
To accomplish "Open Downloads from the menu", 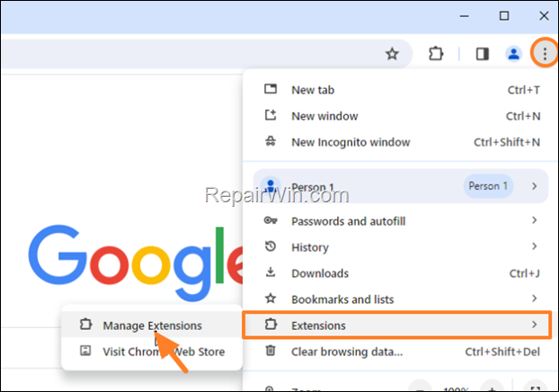I will click(401, 273).
